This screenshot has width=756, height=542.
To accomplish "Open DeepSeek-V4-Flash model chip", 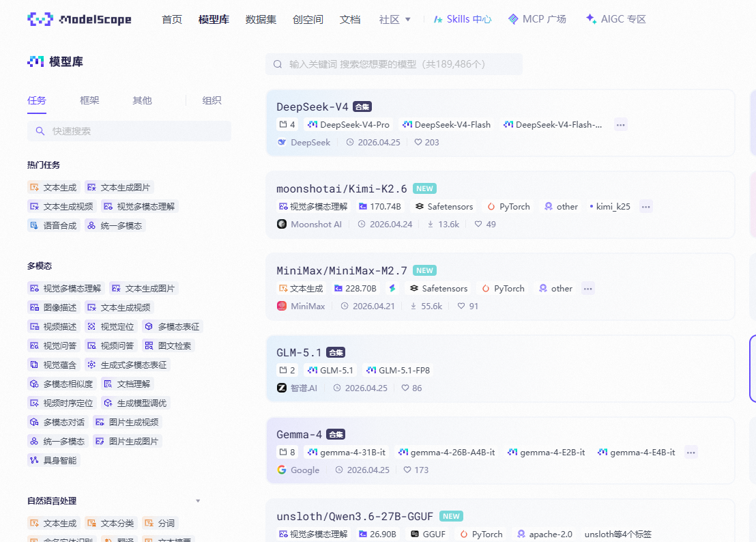I will click(446, 124).
